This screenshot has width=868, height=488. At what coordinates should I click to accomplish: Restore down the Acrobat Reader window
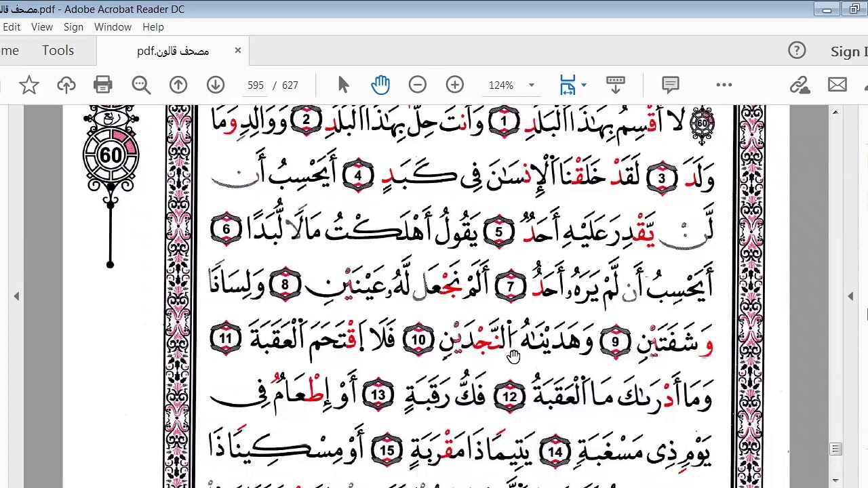(854, 9)
